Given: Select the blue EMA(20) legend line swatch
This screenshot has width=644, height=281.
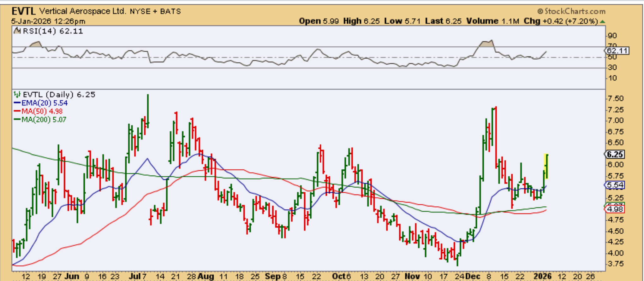Looking at the screenshot, I should point(17,103).
